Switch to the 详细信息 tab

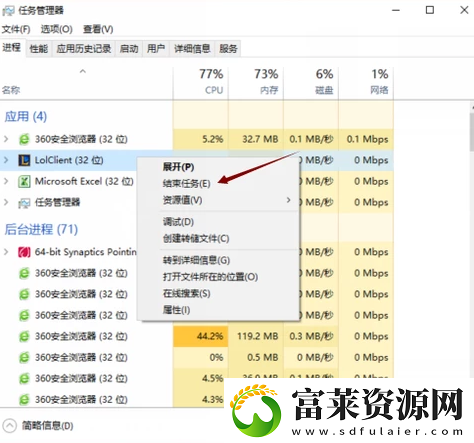(x=192, y=49)
